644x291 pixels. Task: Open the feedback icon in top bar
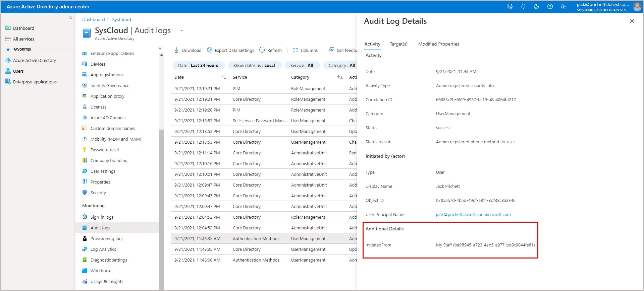563,6
